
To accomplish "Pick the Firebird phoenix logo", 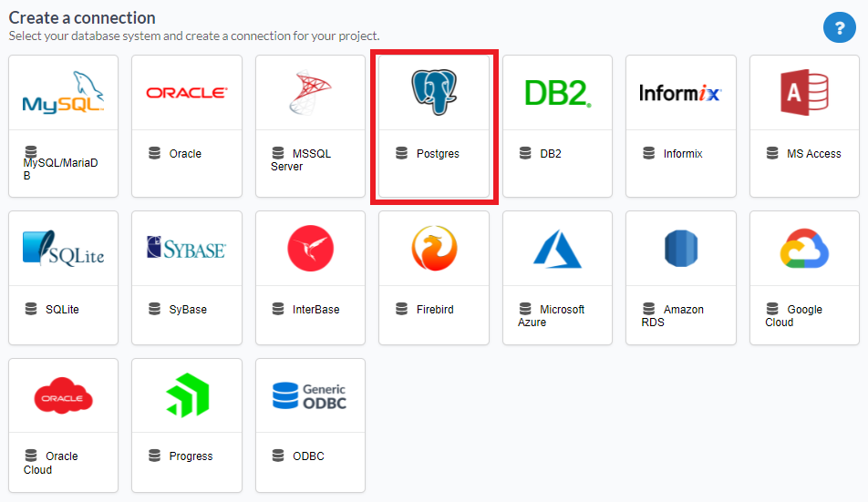I will (x=434, y=248).
